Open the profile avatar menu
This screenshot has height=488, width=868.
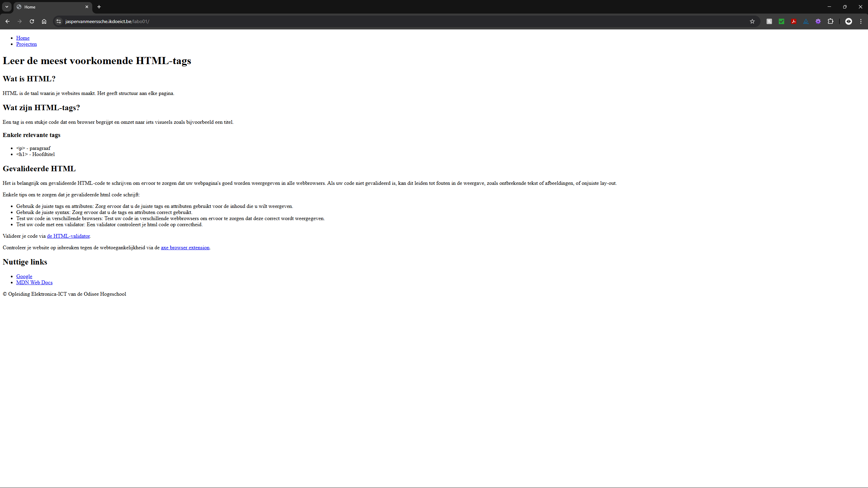point(848,21)
